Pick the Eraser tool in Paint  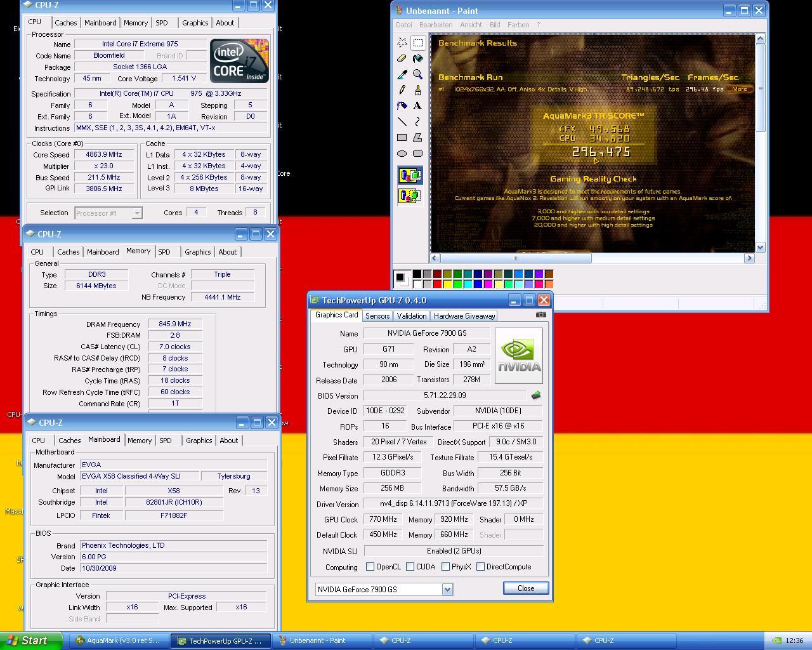(402, 58)
